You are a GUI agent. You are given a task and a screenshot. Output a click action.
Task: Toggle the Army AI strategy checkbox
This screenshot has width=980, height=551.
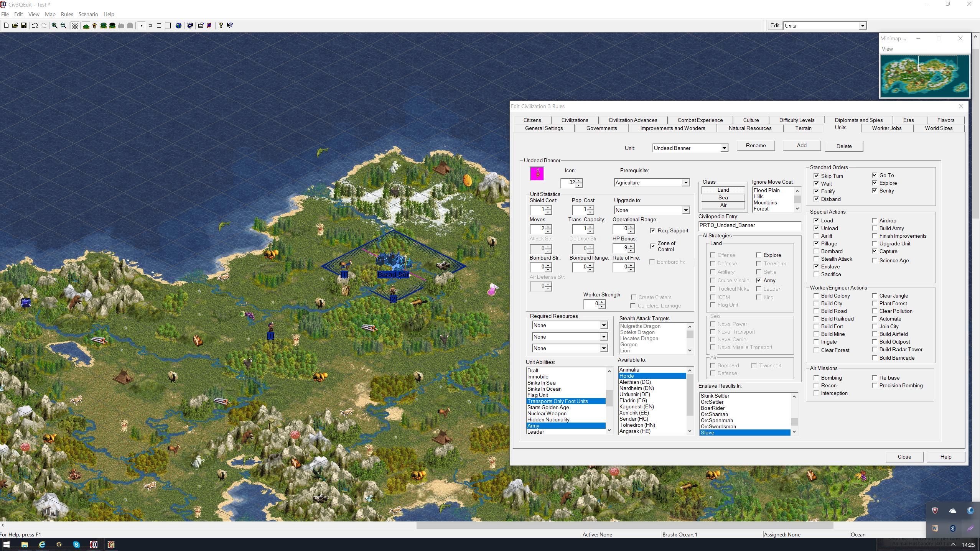[758, 280]
